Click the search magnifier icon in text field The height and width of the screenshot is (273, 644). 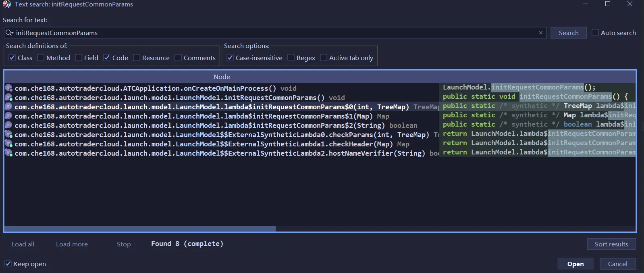point(9,33)
